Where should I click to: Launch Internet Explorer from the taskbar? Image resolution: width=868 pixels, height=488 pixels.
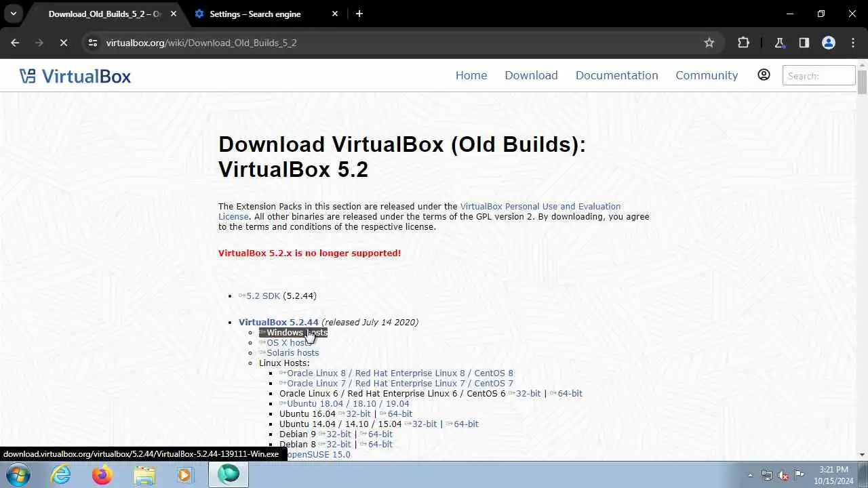point(61,474)
